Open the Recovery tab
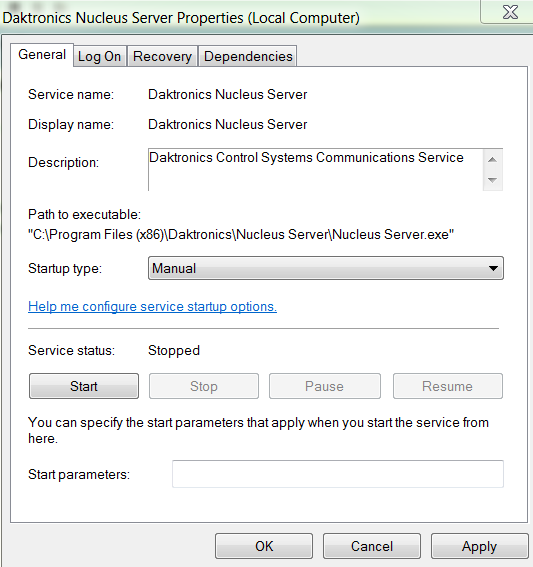This screenshot has width=533, height=567. pos(162,56)
